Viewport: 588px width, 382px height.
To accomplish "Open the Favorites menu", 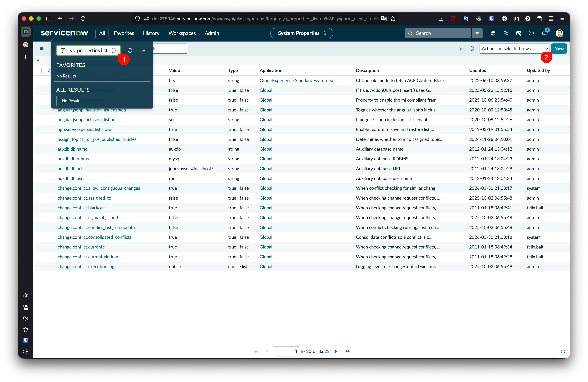I will pos(124,33).
